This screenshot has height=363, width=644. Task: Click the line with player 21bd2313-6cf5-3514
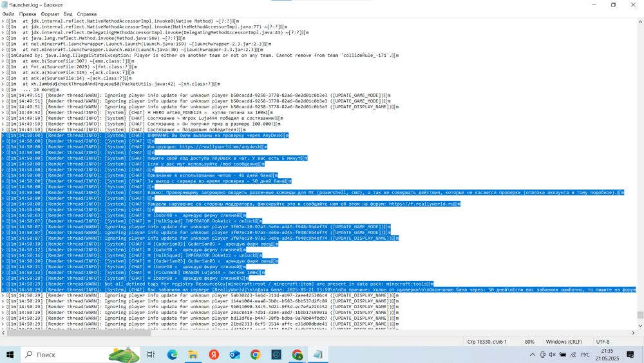pyautogui.click(x=200, y=324)
